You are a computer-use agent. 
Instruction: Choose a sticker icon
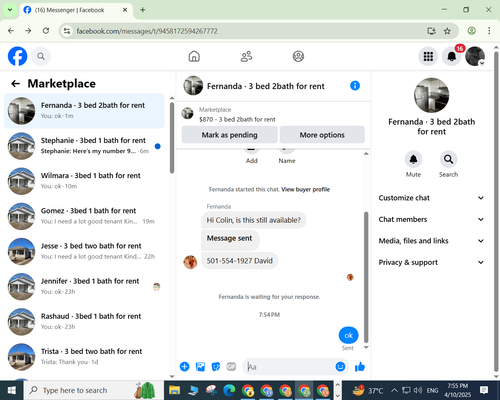click(216, 367)
